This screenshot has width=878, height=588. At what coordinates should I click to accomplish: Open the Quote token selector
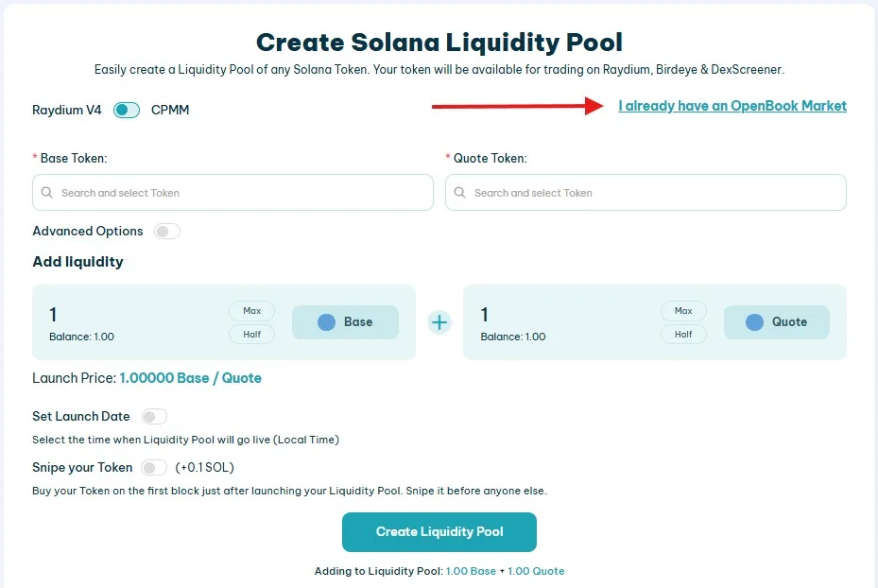click(x=646, y=192)
